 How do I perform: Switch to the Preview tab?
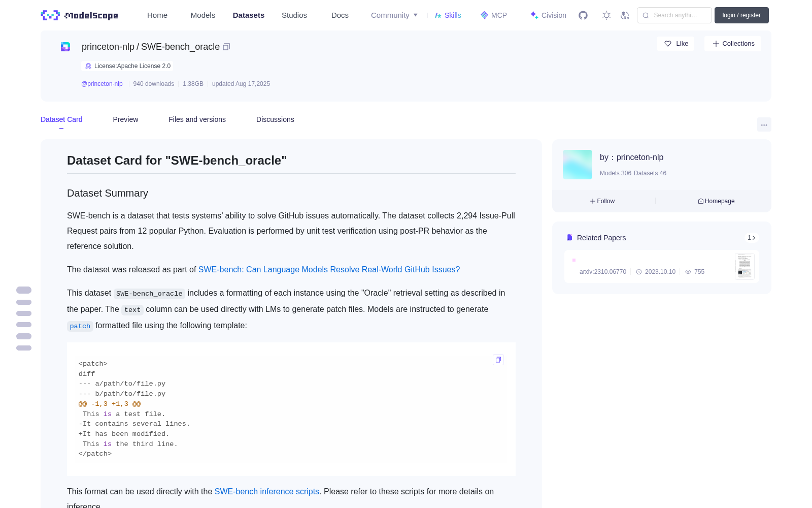click(x=125, y=119)
